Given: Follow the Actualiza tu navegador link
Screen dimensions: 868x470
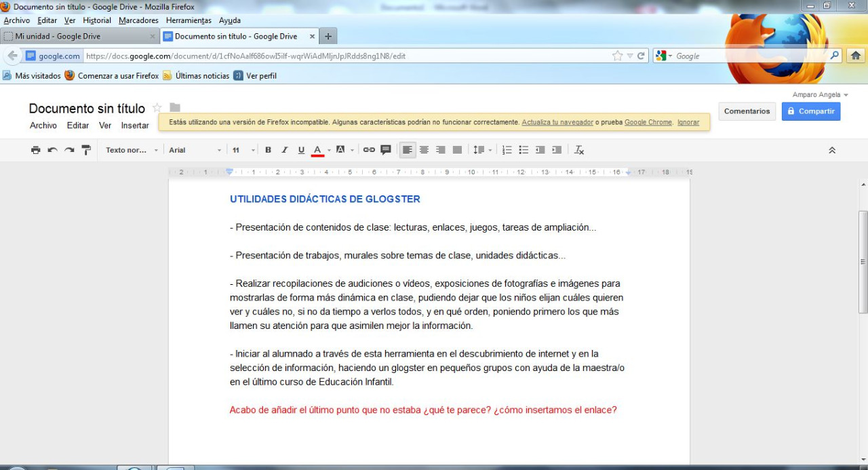Looking at the screenshot, I should point(557,123).
